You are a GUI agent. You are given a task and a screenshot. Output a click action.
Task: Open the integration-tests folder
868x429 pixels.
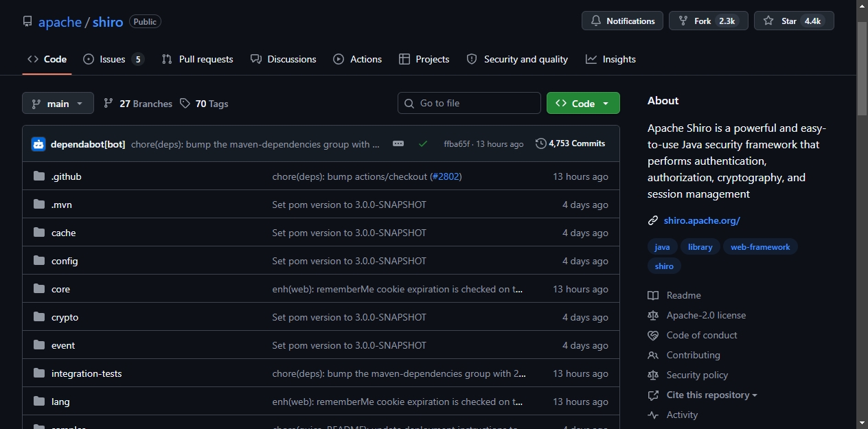tap(87, 373)
